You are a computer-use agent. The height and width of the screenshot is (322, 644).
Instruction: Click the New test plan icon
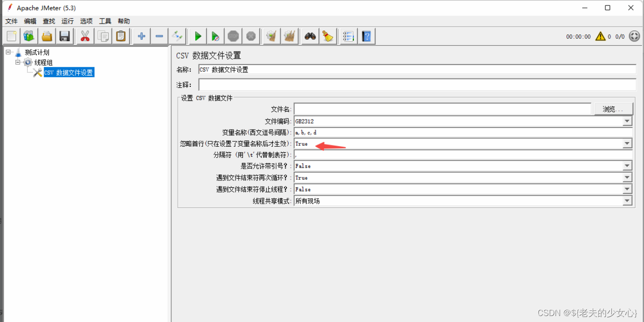click(12, 36)
